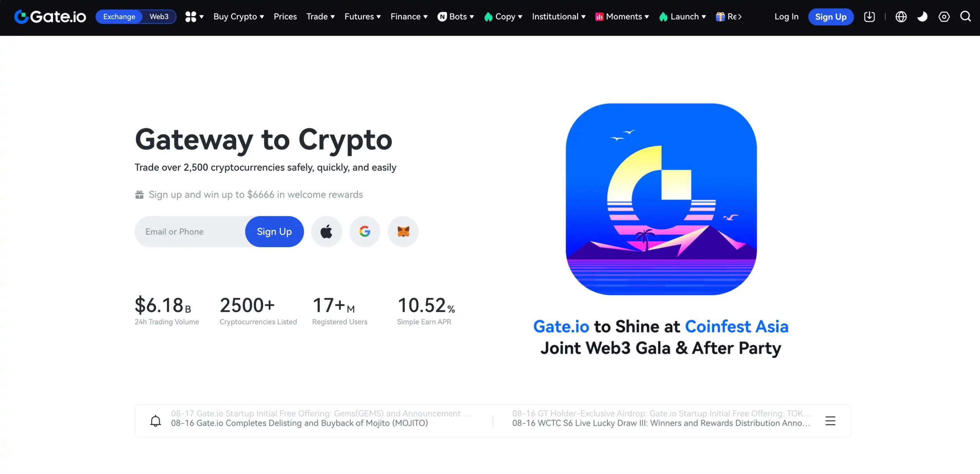Screen dimensions: 980x474
Task: Sign up with the Apple icon
Action: 327,231
